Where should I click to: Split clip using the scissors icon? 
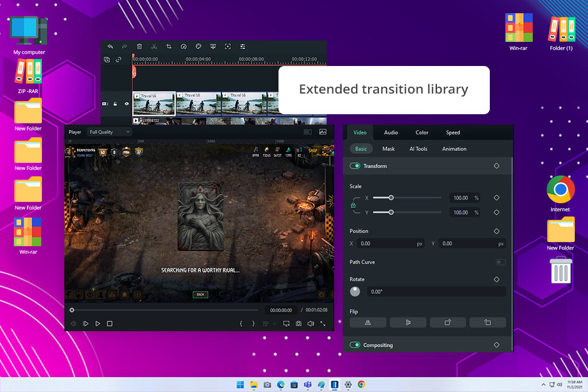pyautogui.click(x=154, y=46)
